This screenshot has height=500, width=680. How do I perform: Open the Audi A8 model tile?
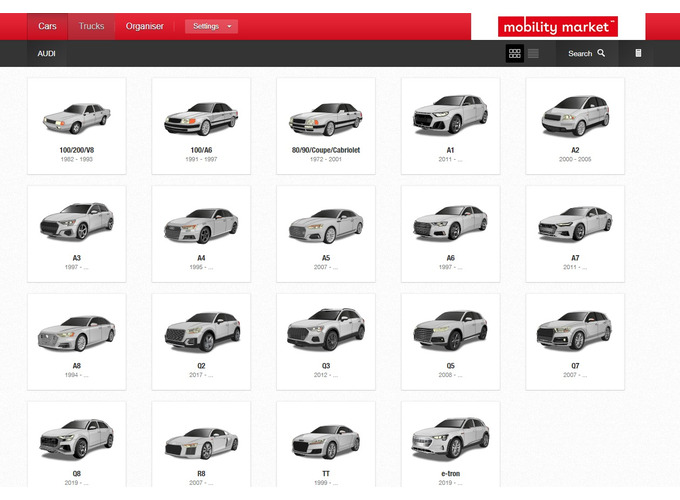click(76, 340)
